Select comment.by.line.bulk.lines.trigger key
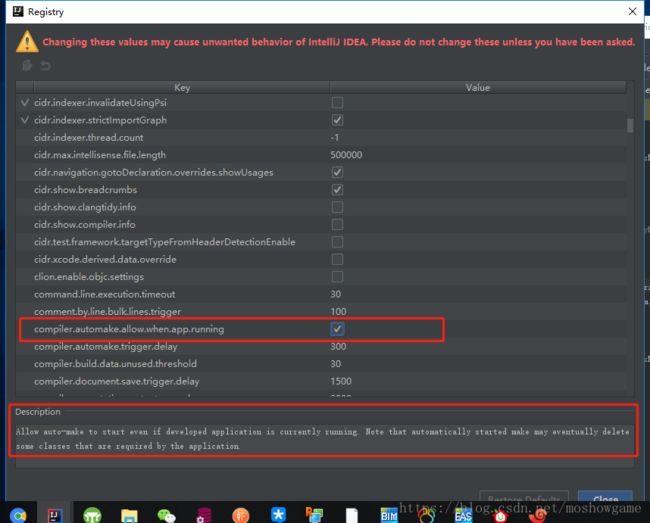This screenshot has height=523, width=650. coord(107,311)
